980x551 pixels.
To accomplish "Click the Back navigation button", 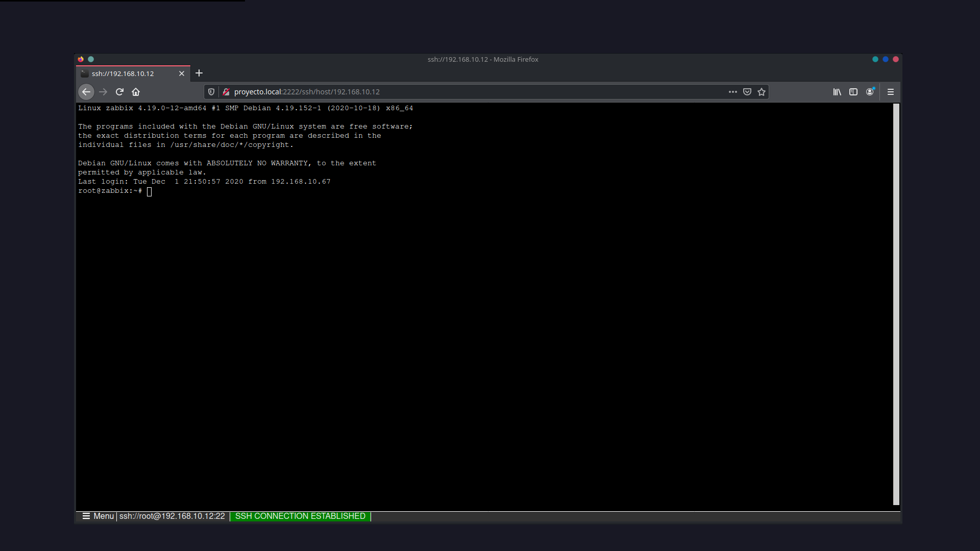I will pos(86,92).
